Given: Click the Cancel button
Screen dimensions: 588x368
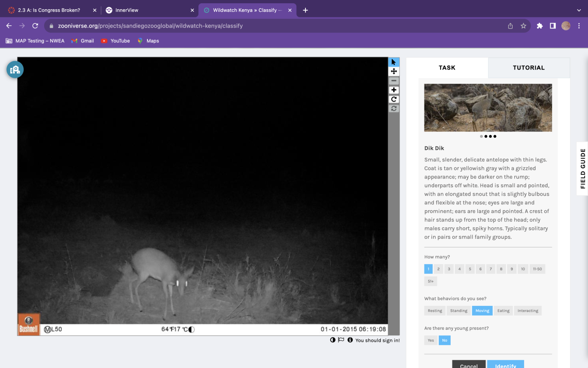Looking at the screenshot, I should click(x=469, y=364).
